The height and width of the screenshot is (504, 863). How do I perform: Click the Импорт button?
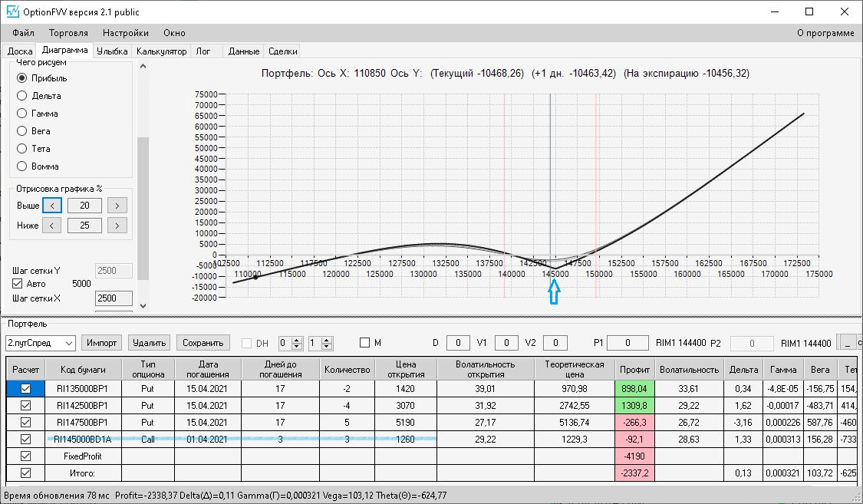pyautogui.click(x=102, y=343)
